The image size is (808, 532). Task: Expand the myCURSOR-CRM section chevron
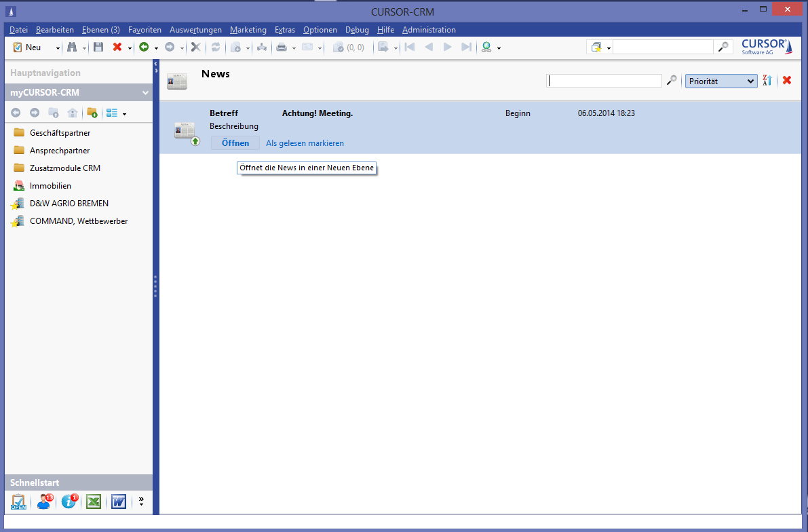click(x=145, y=93)
